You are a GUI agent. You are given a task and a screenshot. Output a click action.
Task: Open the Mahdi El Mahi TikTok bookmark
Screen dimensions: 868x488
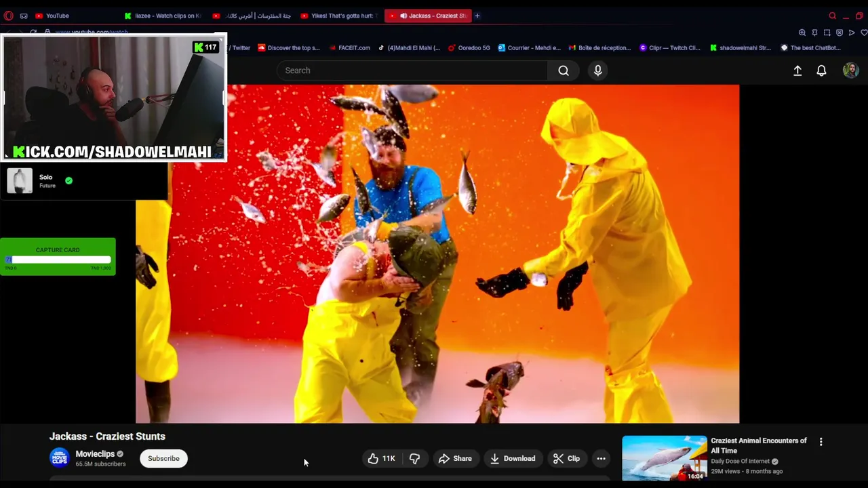click(x=409, y=48)
